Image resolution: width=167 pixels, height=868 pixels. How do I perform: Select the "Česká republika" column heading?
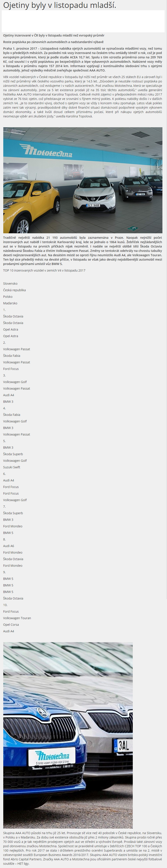[14, 290]
